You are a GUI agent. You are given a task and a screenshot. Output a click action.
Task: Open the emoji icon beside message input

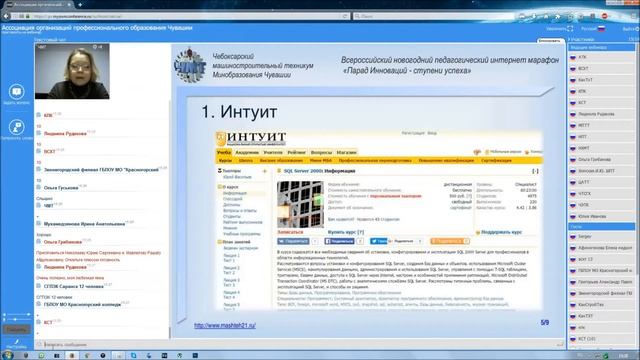coord(40,344)
